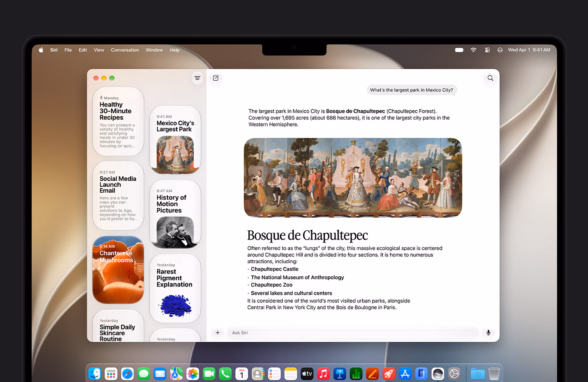Open Keynote from the Dock
The image size is (588, 382).
click(x=340, y=374)
